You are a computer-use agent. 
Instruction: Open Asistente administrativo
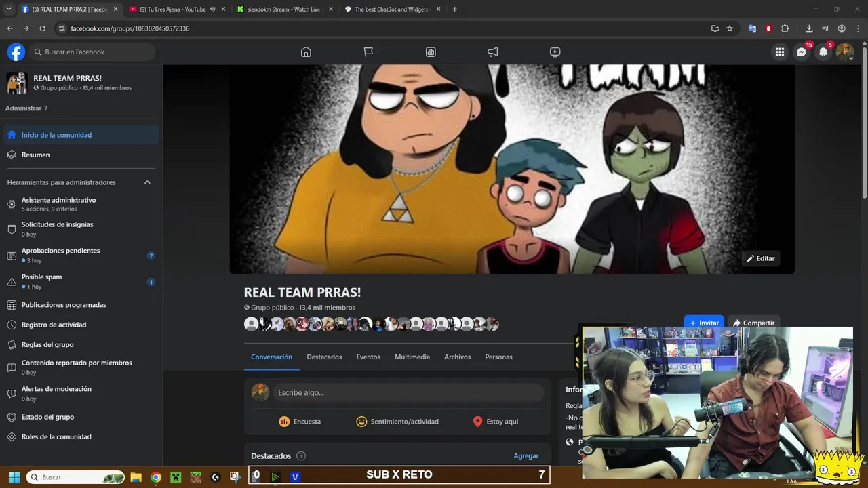click(81, 204)
